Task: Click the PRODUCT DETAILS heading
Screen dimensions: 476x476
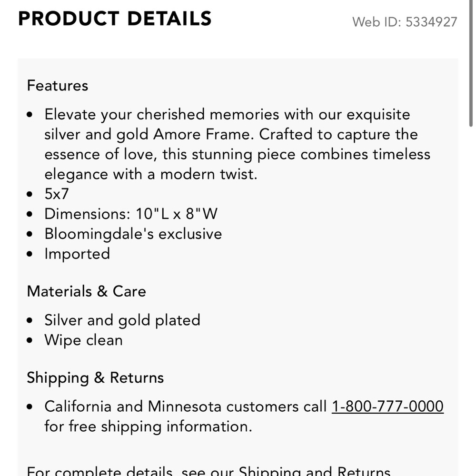Action: [x=115, y=19]
